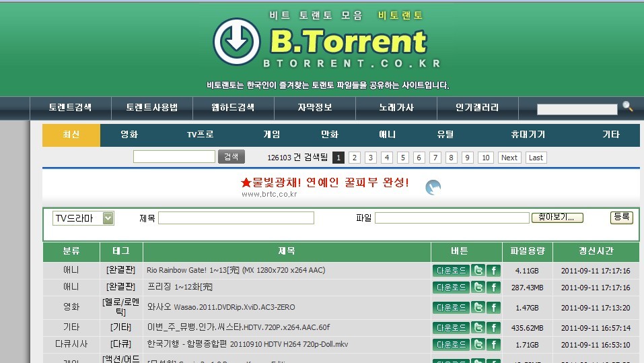The width and height of the screenshot is (644, 363).
Task: Open Rio Rainbow Gate! 1~13 title
Action: [x=236, y=270]
